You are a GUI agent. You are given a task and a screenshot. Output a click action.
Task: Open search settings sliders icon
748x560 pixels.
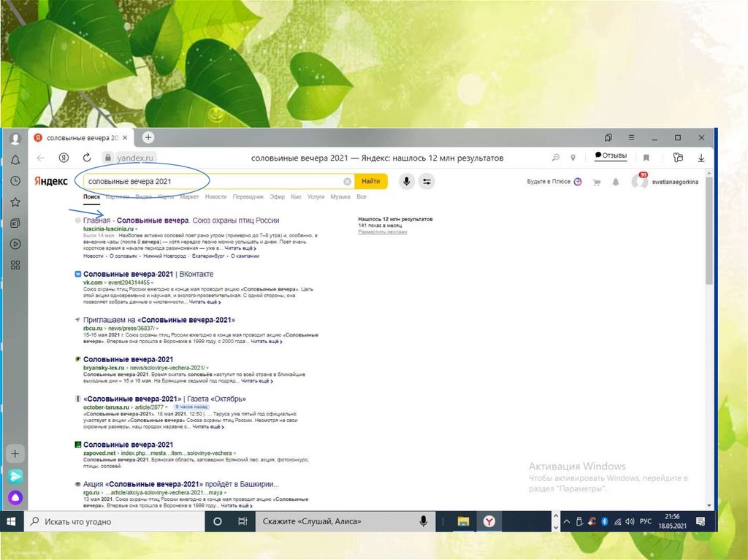tap(427, 181)
